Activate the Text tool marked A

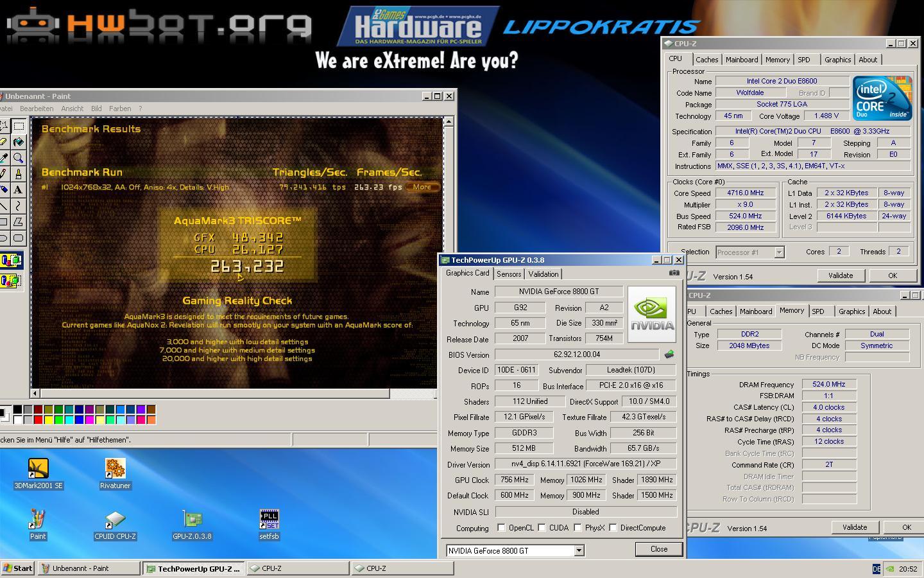click(x=19, y=190)
